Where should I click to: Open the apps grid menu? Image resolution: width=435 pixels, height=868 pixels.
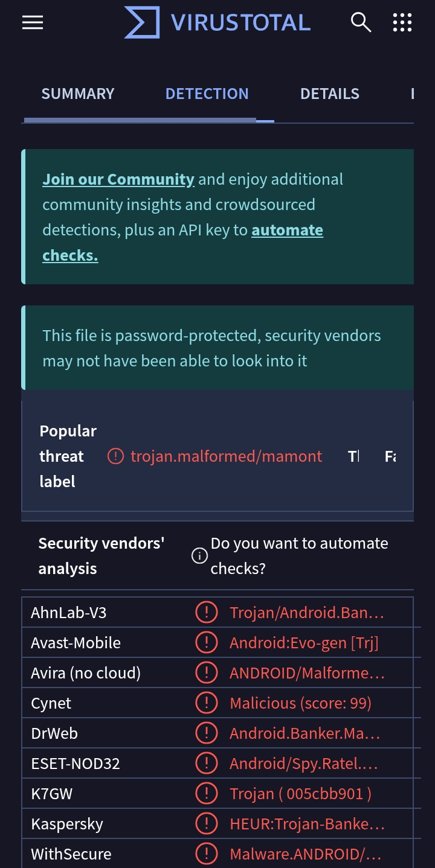pyautogui.click(x=402, y=22)
